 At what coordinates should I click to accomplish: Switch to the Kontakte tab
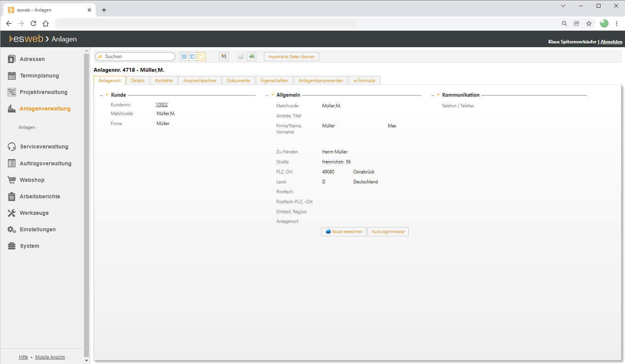(x=164, y=81)
